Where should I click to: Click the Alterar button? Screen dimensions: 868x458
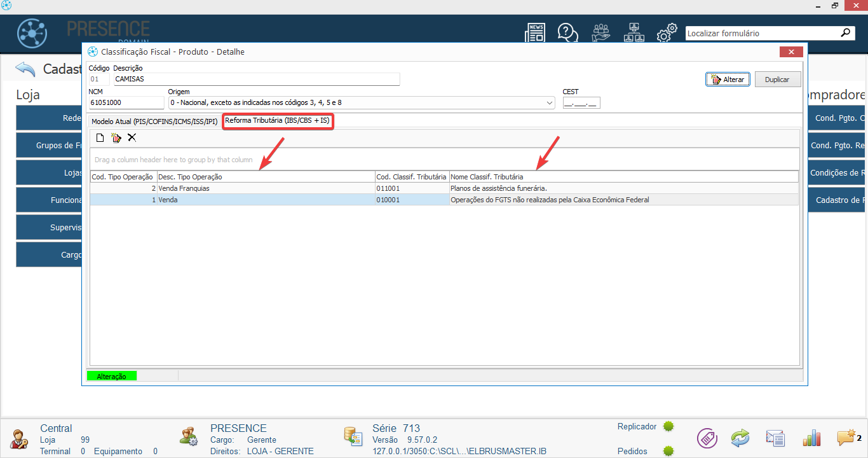point(728,80)
